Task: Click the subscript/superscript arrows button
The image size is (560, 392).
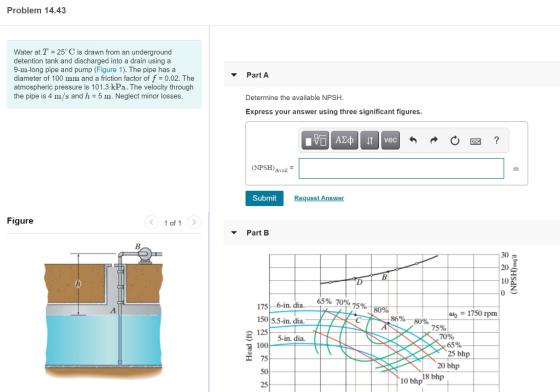Action: [x=370, y=140]
